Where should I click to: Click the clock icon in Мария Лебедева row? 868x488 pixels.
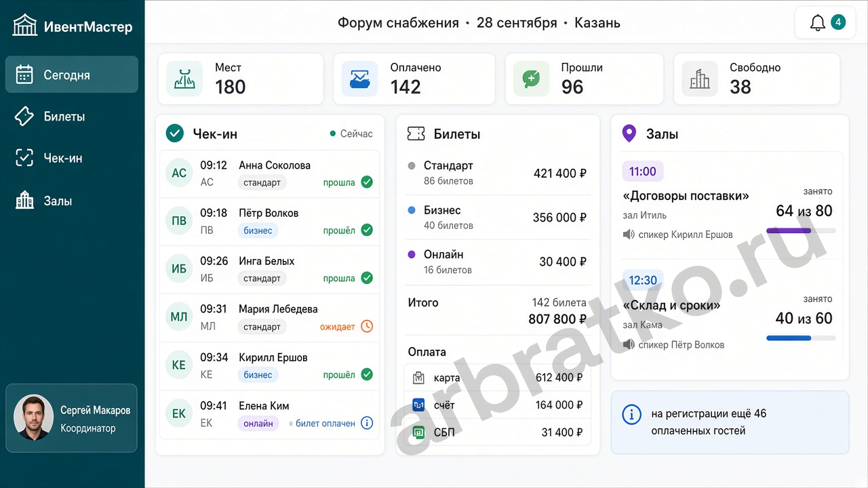367,326
